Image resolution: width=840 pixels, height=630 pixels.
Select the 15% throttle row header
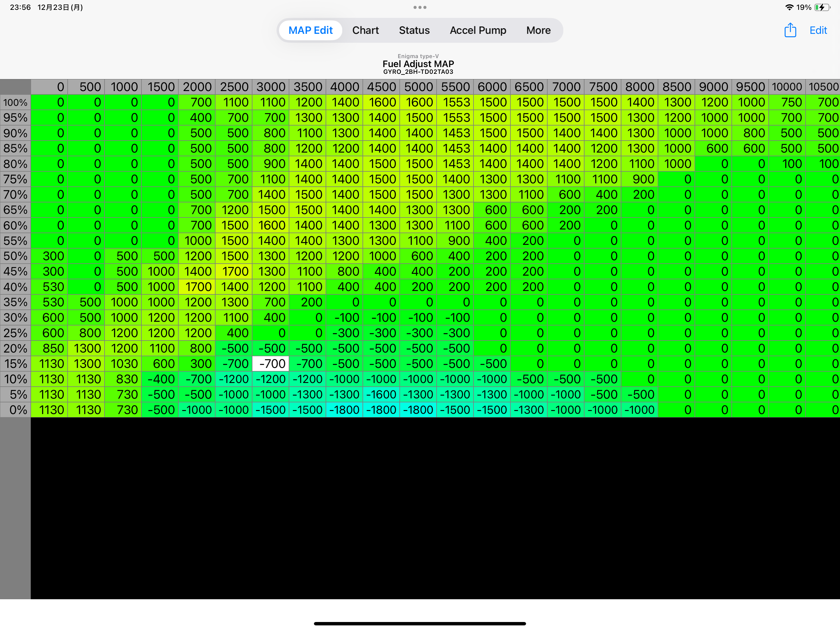click(15, 364)
